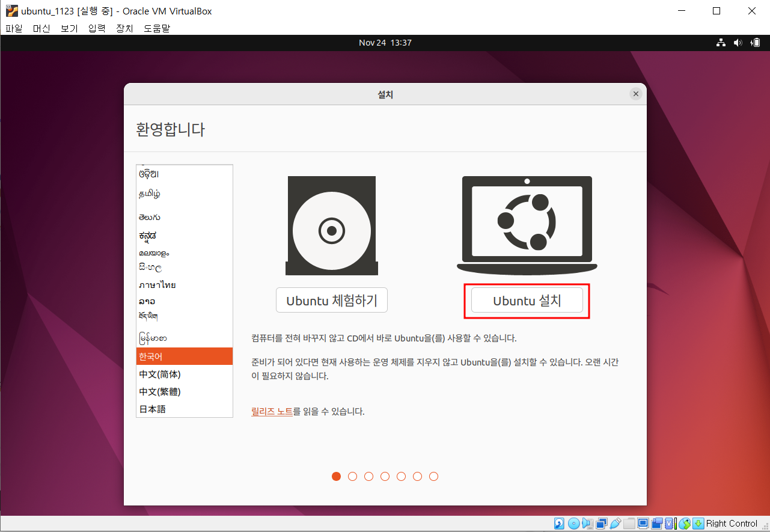Select සිංහල in the language list
770x532 pixels.
[x=185, y=268]
